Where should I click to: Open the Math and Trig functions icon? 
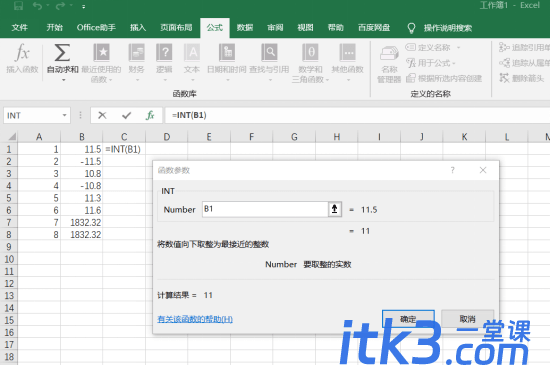point(311,53)
